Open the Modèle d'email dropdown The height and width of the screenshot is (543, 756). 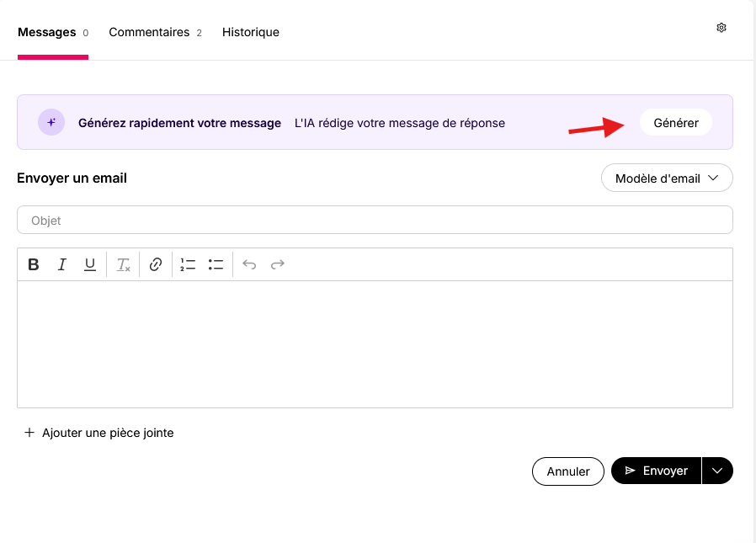click(x=667, y=178)
